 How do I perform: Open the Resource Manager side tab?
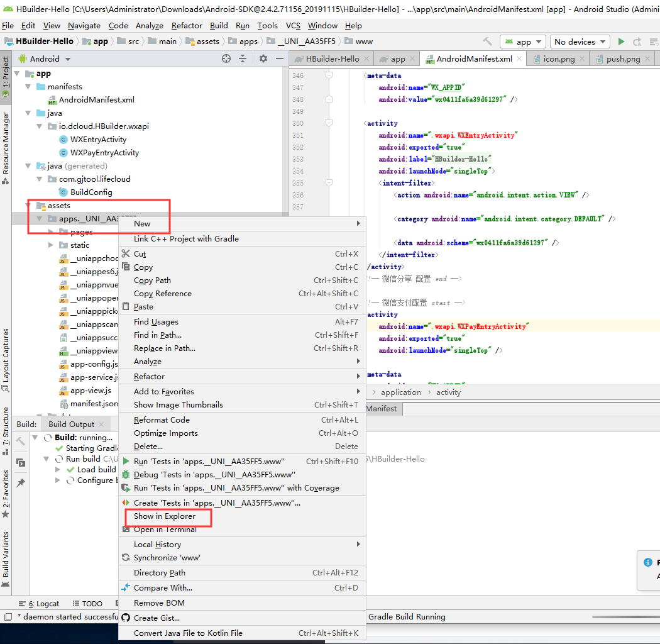(6, 148)
